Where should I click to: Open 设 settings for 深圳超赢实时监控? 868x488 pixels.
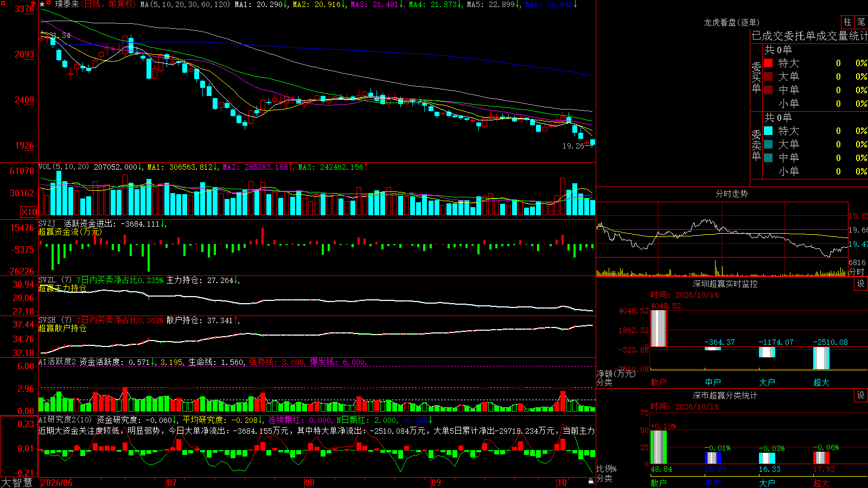tap(861, 284)
